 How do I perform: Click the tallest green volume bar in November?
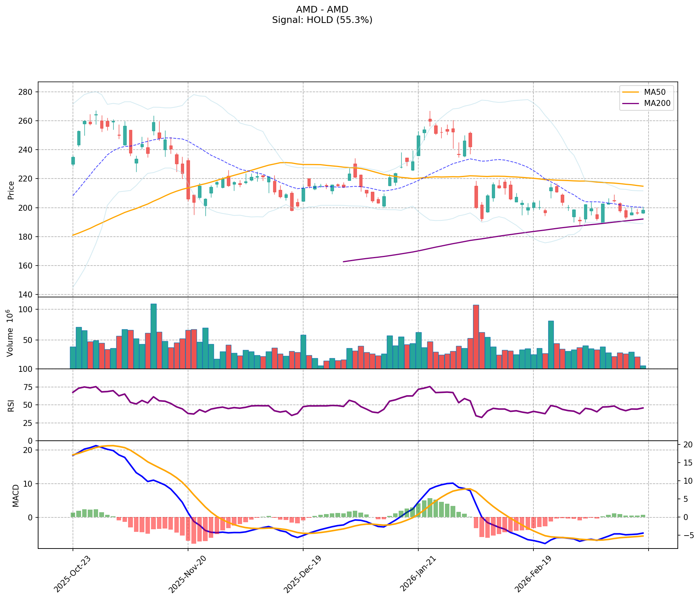(153, 336)
